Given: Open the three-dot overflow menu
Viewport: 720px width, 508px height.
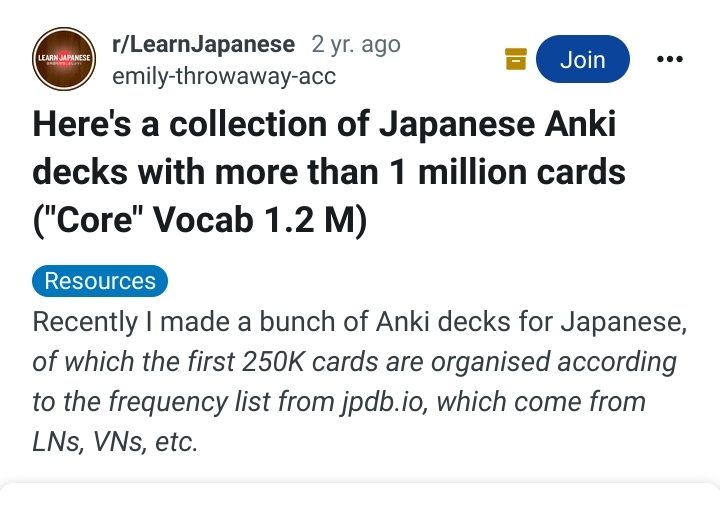Looking at the screenshot, I should click(669, 59).
